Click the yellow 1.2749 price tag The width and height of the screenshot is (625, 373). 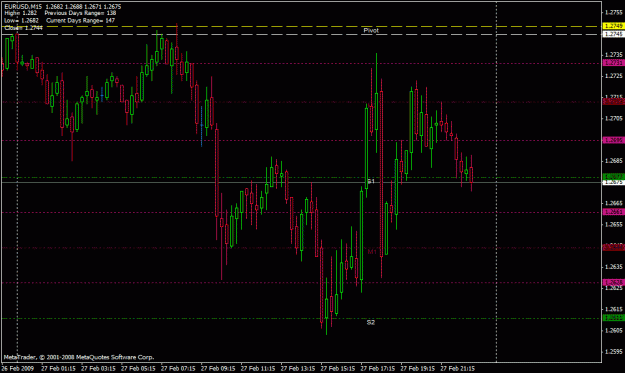[613, 26]
